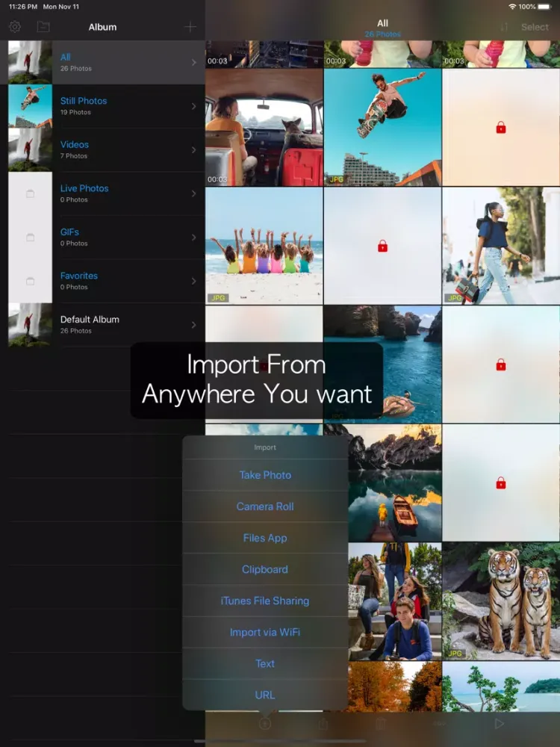
Task: Tap the share icon in bottom toolbar
Action: [x=323, y=724]
